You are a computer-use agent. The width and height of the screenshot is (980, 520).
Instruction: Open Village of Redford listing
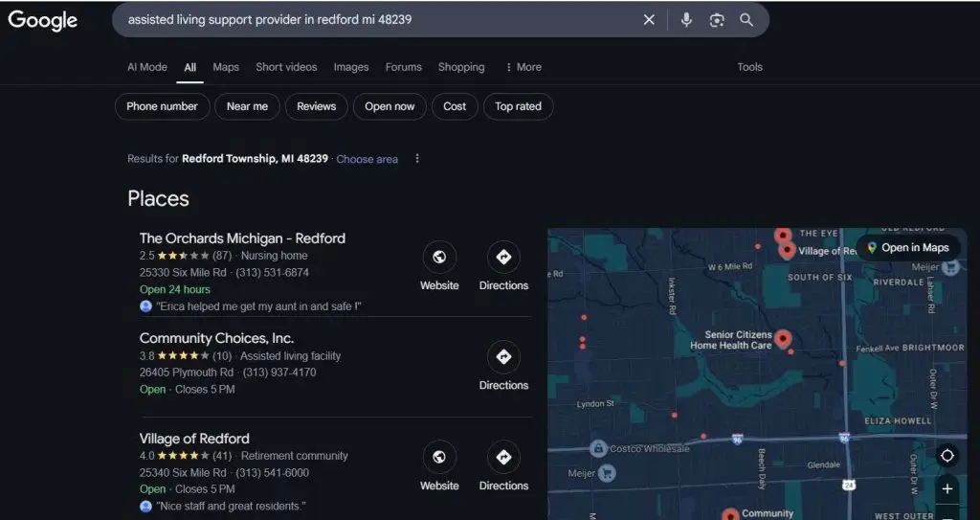coord(194,439)
